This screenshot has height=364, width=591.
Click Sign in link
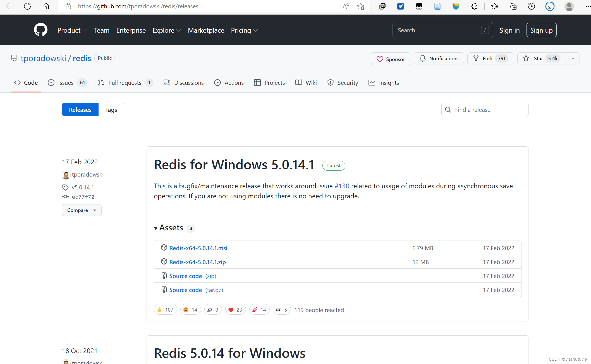(x=509, y=30)
